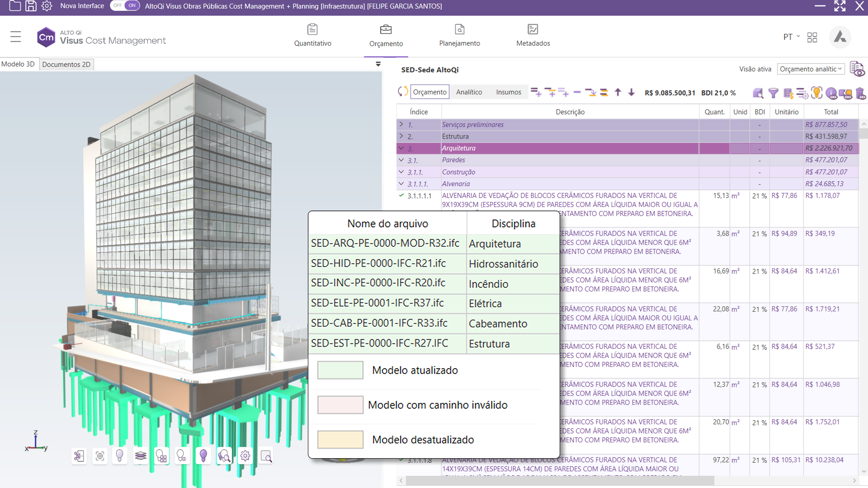Click the Descrição column header
This screenshot has height=488, width=868.
570,112
